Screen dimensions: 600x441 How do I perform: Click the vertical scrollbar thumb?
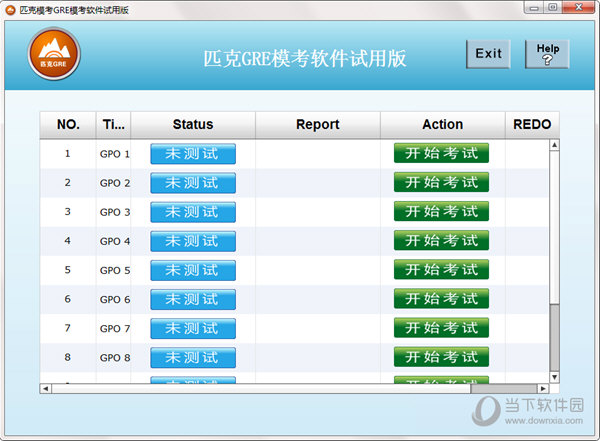[x=554, y=338]
